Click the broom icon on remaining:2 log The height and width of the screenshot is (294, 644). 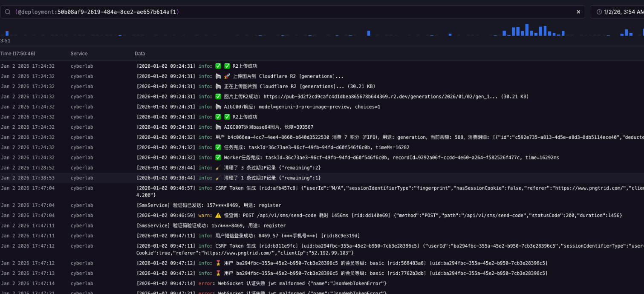pos(218,168)
